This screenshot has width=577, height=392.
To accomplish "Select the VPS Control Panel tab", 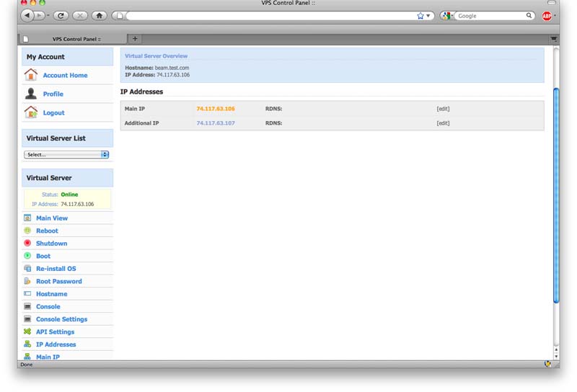I will [72, 39].
